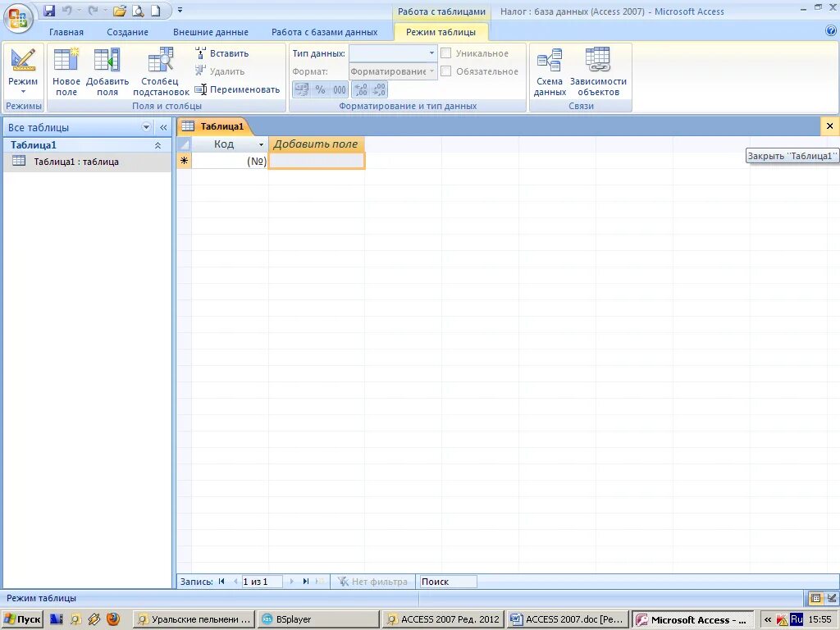Click the Поиск search box

[448, 582]
